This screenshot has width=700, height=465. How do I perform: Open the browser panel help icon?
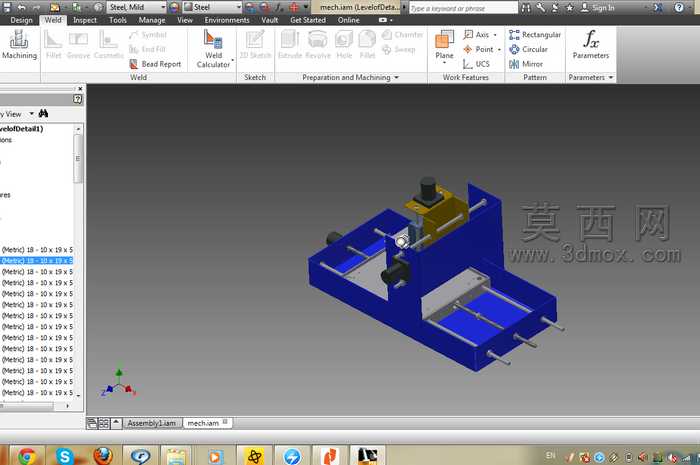(x=77, y=99)
